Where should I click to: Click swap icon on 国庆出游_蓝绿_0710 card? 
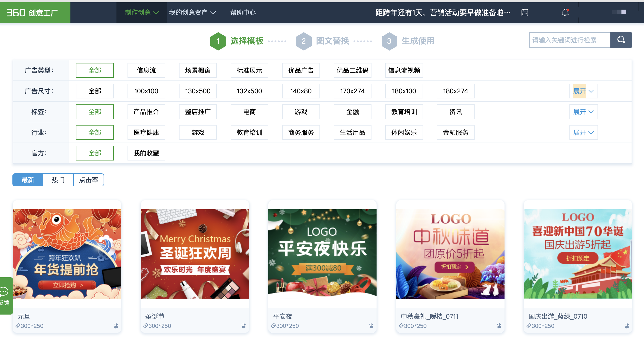pos(627,326)
